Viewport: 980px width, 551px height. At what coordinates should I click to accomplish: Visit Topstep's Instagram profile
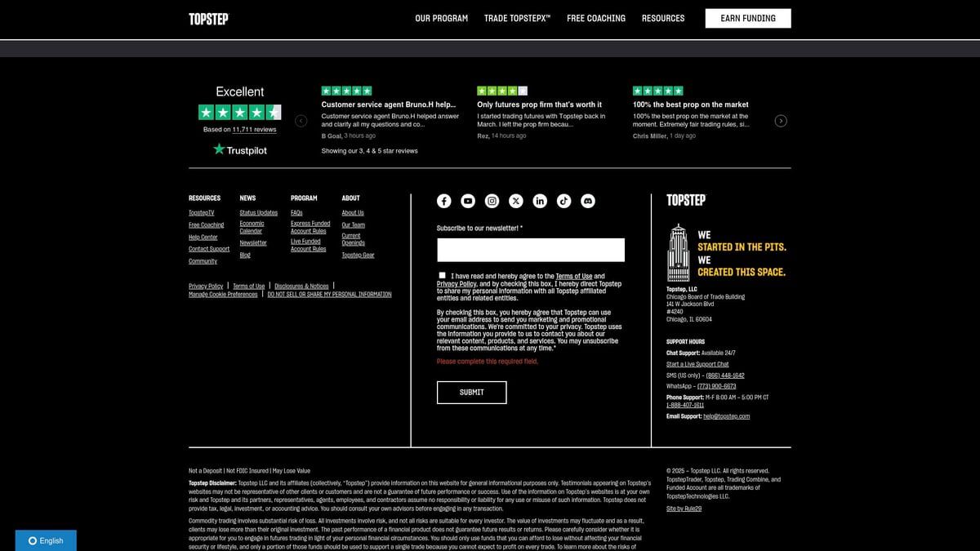(492, 201)
